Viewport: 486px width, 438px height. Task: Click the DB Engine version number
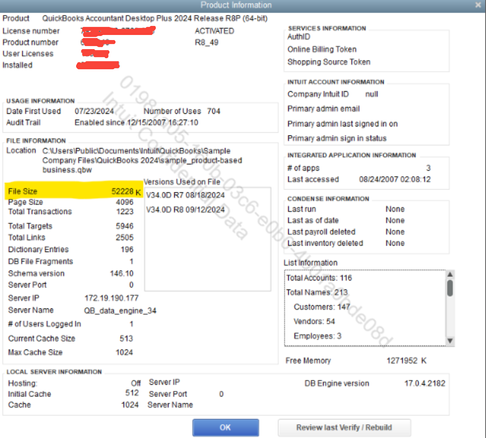(x=425, y=383)
